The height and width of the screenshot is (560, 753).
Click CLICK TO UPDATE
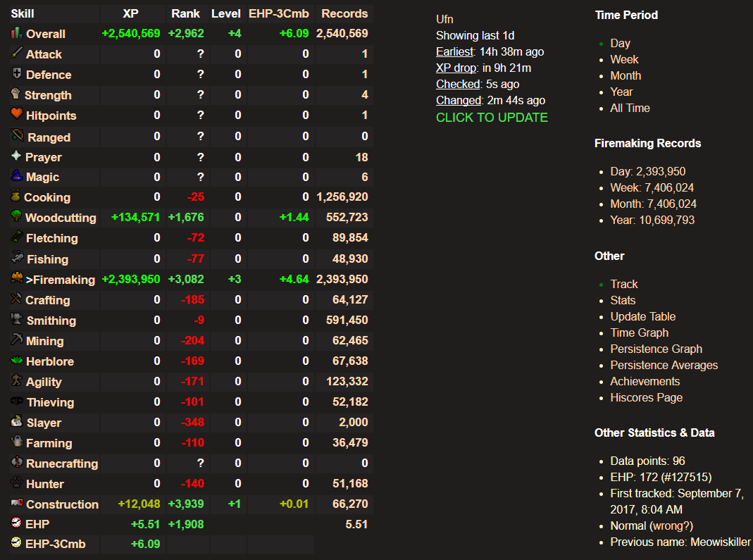[x=492, y=118]
